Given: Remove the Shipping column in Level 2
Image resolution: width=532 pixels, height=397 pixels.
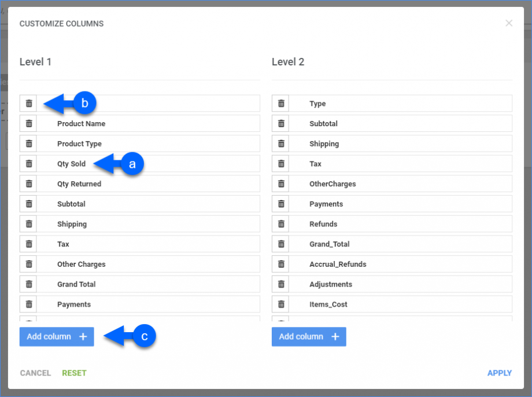Looking at the screenshot, I should (281, 144).
